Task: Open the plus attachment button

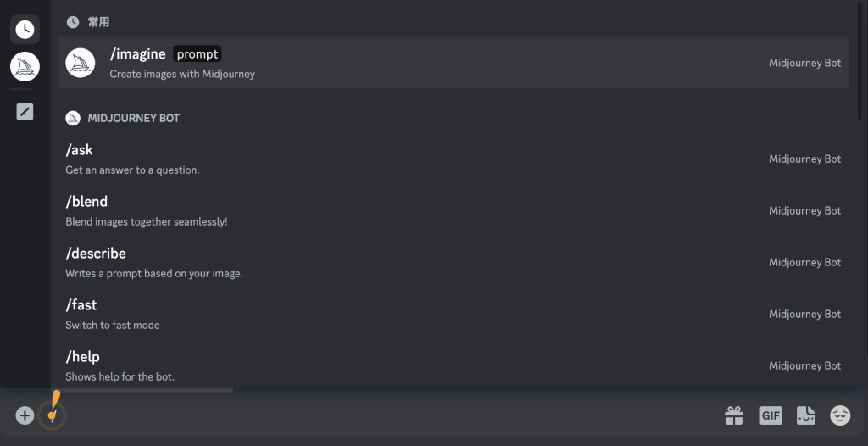Action: point(25,415)
